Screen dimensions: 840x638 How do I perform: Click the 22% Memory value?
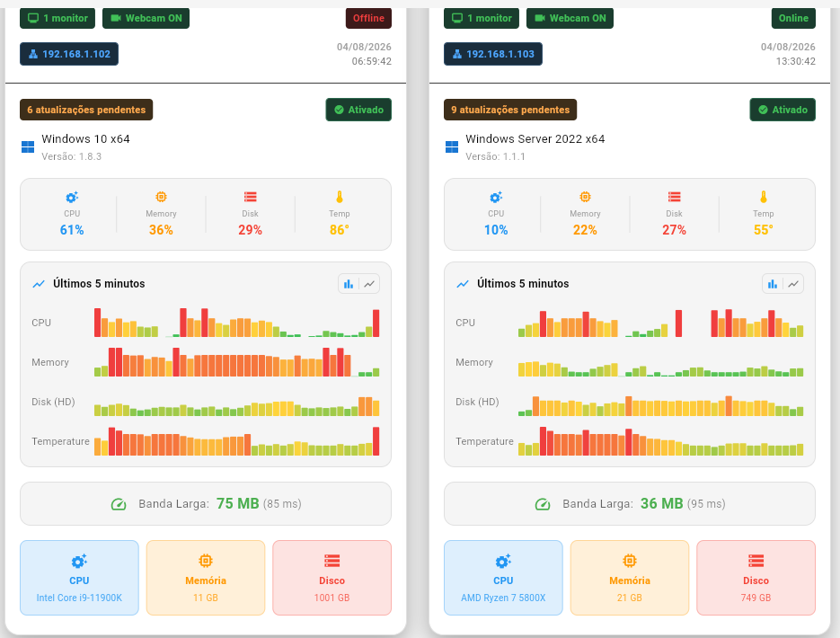click(585, 230)
